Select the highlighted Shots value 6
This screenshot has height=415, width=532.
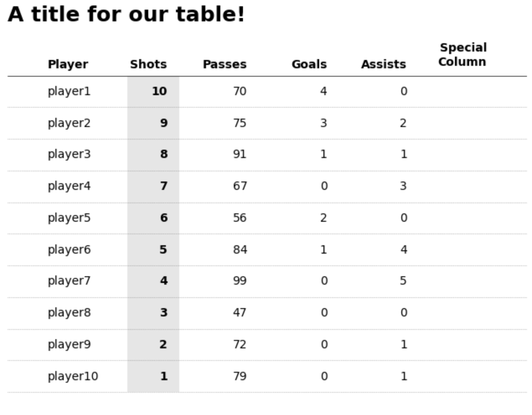(164, 218)
